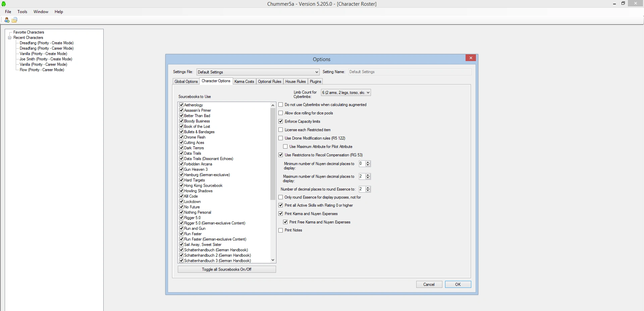Viewport: 644px width, 311px height.
Task: Select Favorite Characters in the roster tree
Action: [29, 32]
